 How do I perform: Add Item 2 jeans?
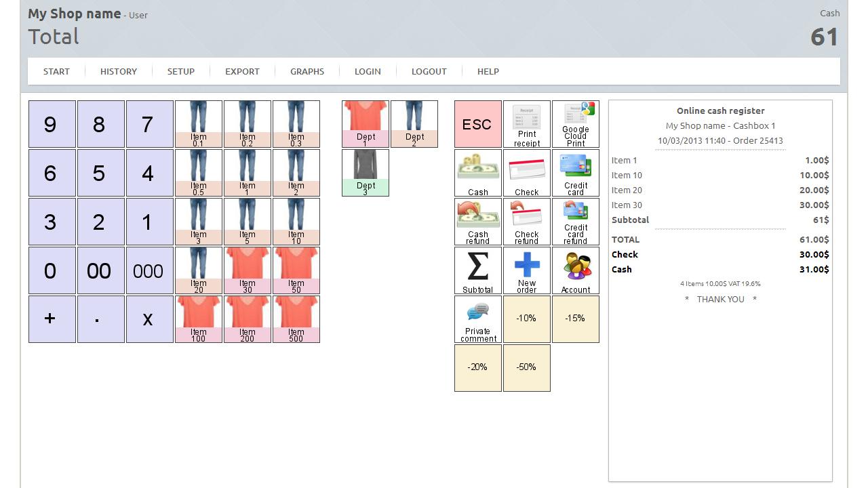pos(296,173)
